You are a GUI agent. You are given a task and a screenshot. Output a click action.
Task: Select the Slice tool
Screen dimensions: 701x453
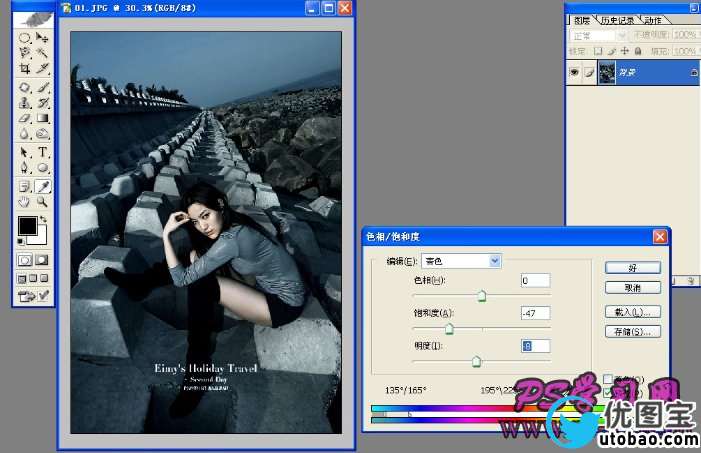tap(42, 68)
